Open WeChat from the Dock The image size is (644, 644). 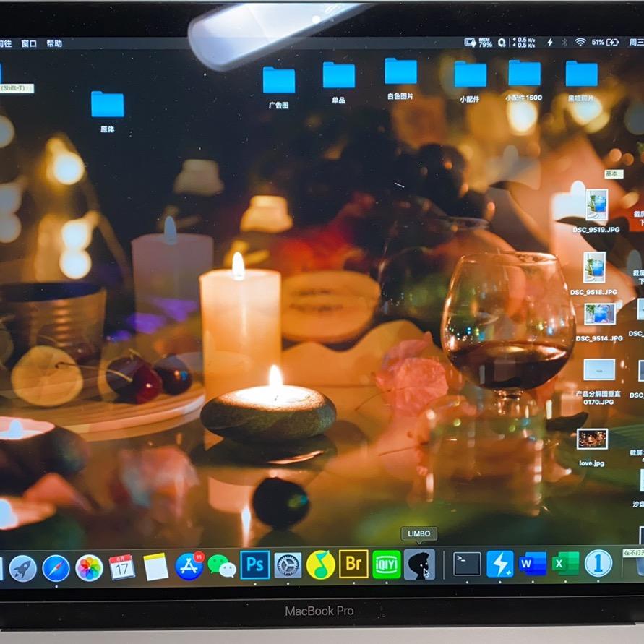point(222,565)
